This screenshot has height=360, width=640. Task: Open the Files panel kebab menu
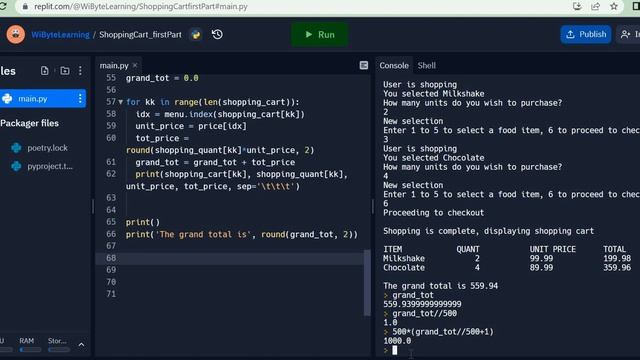[x=80, y=71]
